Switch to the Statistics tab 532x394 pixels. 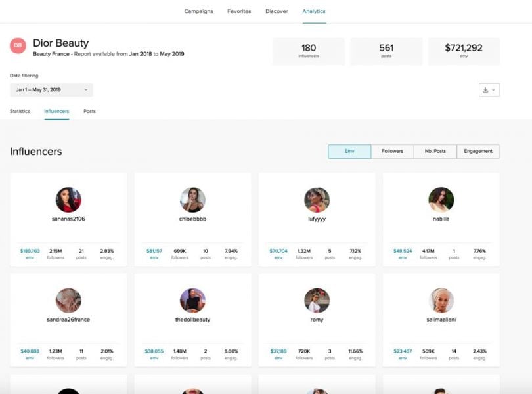(20, 112)
